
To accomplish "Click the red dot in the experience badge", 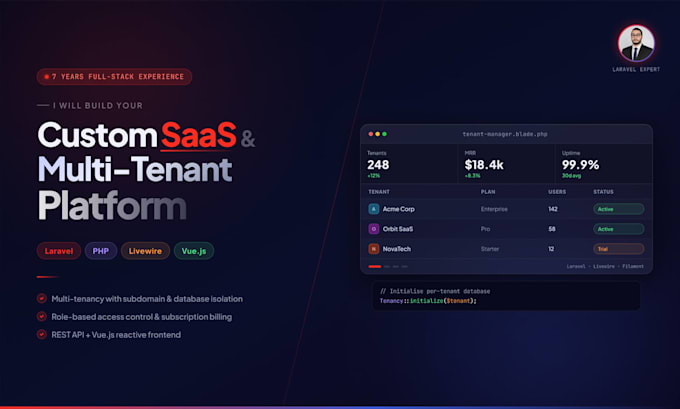I will tap(46, 77).
